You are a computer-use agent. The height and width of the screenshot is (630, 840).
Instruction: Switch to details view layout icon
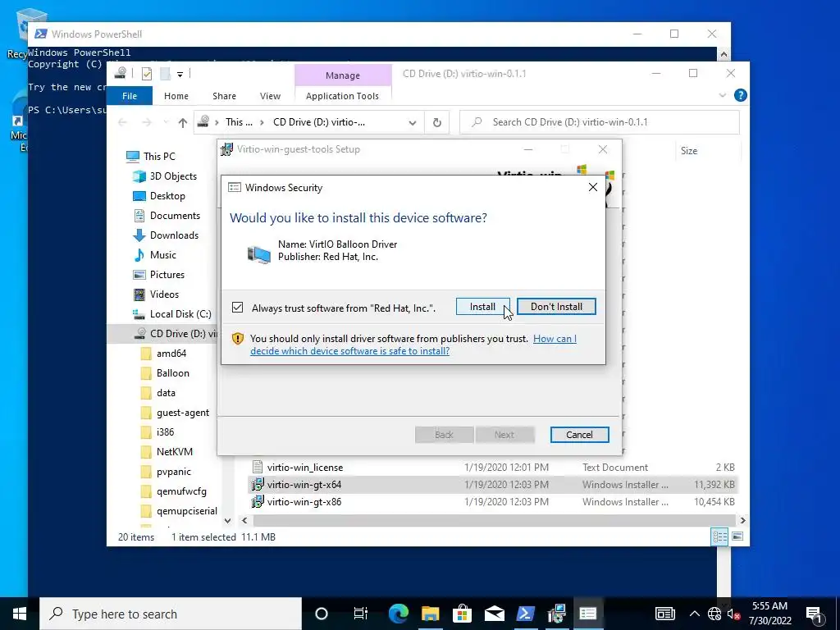pyautogui.click(x=719, y=536)
